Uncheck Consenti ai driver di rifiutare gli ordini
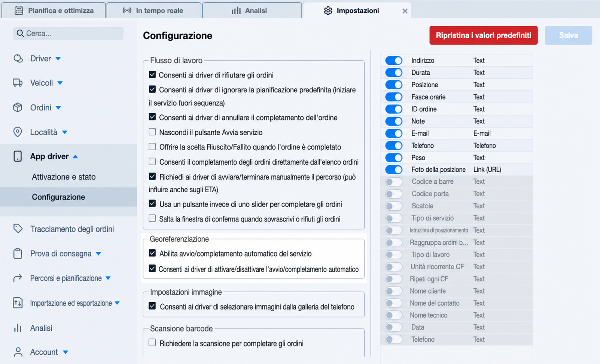The width and height of the screenshot is (600, 364). pos(152,74)
